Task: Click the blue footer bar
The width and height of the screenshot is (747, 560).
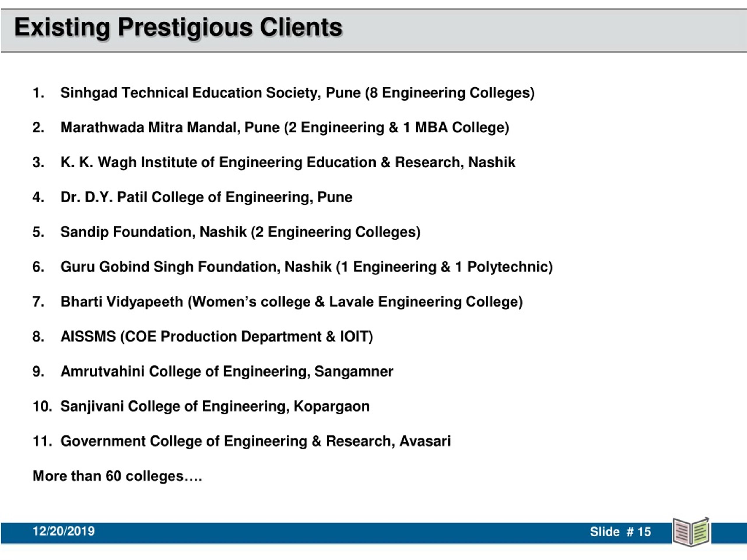Action: click(x=338, y=533)
